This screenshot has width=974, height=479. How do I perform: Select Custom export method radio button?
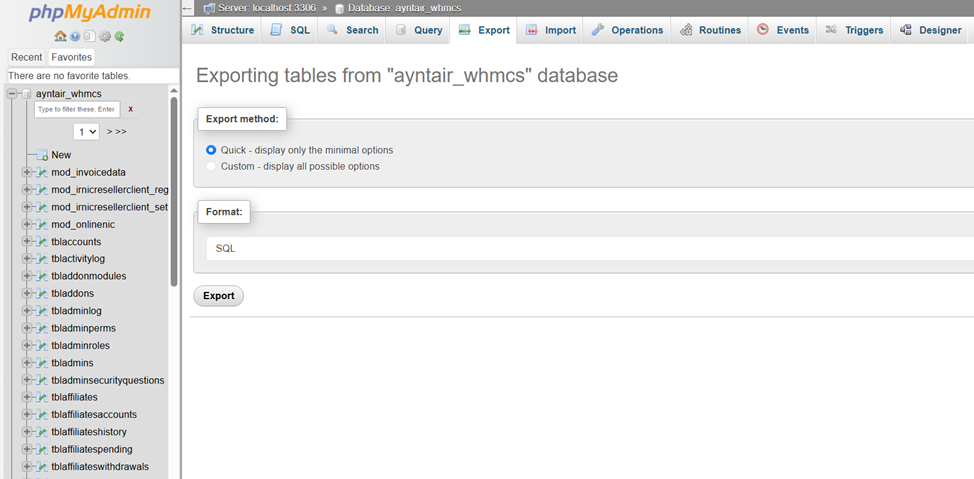pos(211,166)
